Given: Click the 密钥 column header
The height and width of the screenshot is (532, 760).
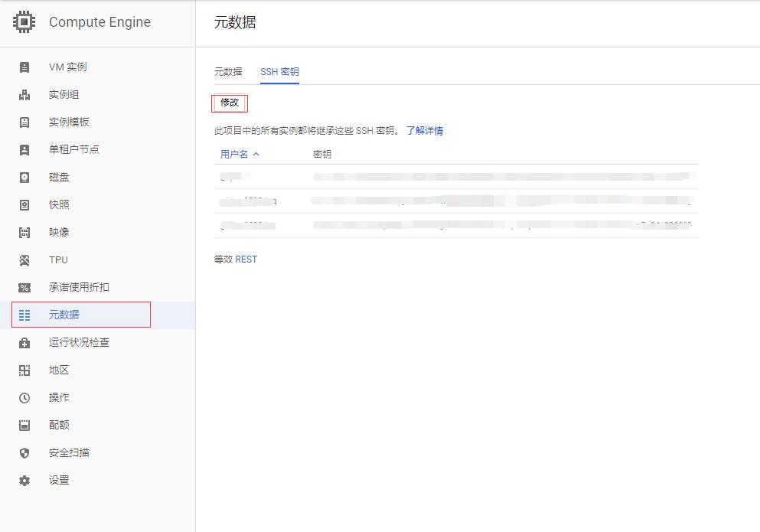Looking at the screenshot, I should tap(322, 154).
